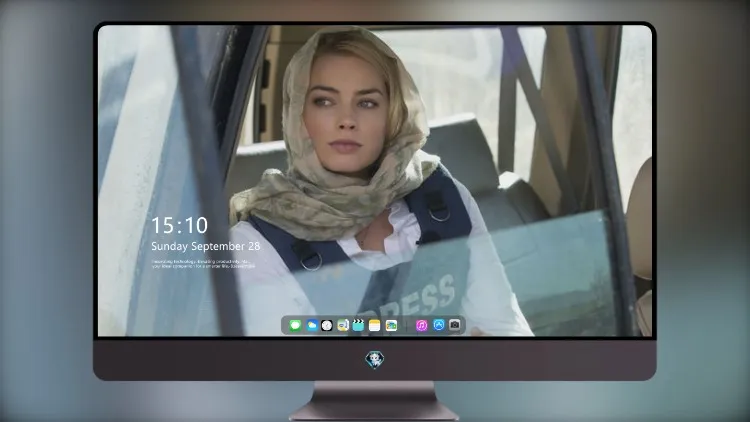Image resolution: width=750 pixels, height=422 pixels.
Task: Open the photo gallery app in dock
Action: pyautogui.click(x=391, y=326)
